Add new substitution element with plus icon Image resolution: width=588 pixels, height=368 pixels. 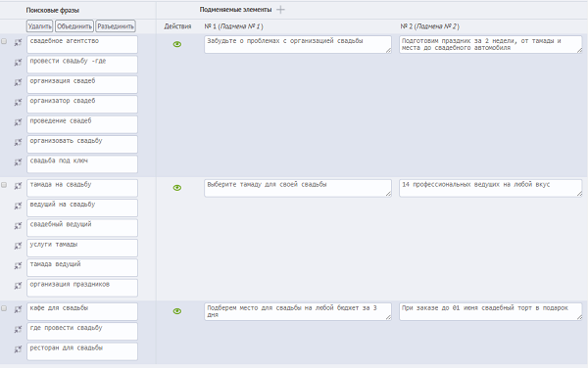coord(280,10)
